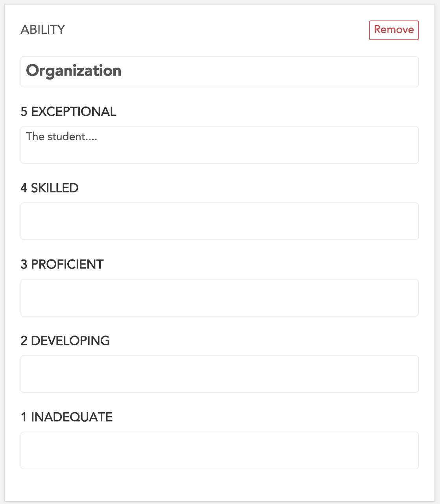Click the "3 PROFICIENT" label
The width and height of the screenshot is (440, 504).
coord(62,264)
